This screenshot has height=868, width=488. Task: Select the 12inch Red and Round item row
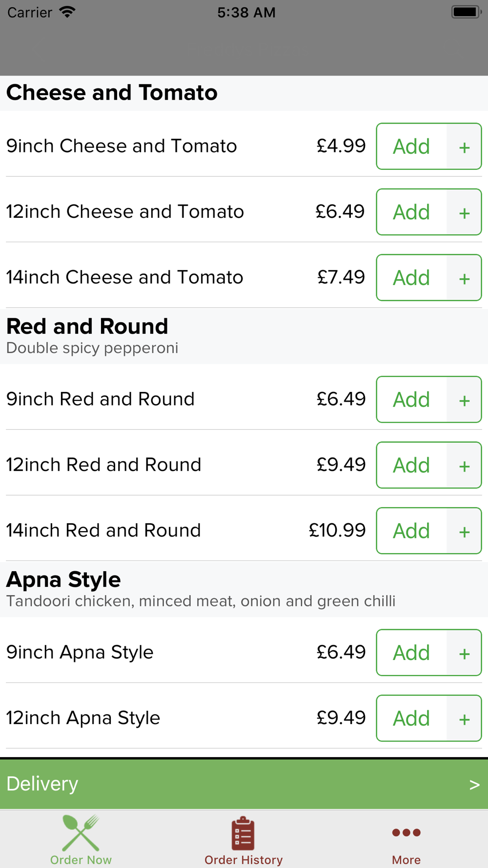(x=244, y=465)
